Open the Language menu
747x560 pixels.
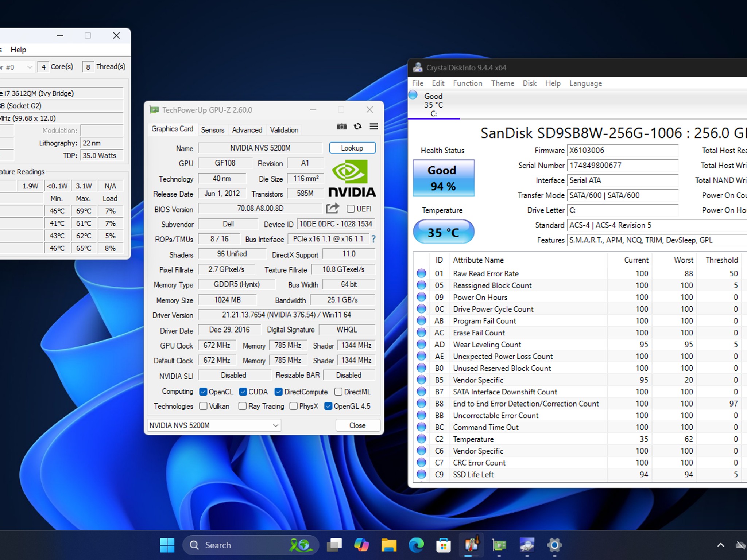[585, 83]
